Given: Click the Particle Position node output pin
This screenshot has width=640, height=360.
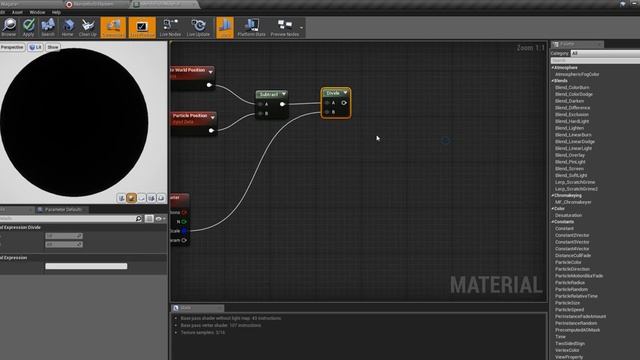Looking at the screenshot, I should [x=211, y=131].
